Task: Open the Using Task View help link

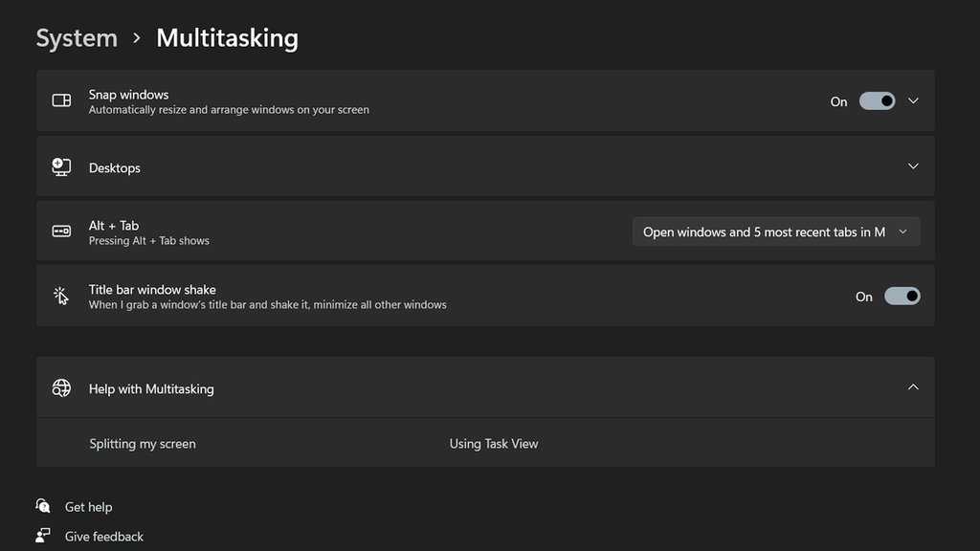Action: tap(494, 444)
